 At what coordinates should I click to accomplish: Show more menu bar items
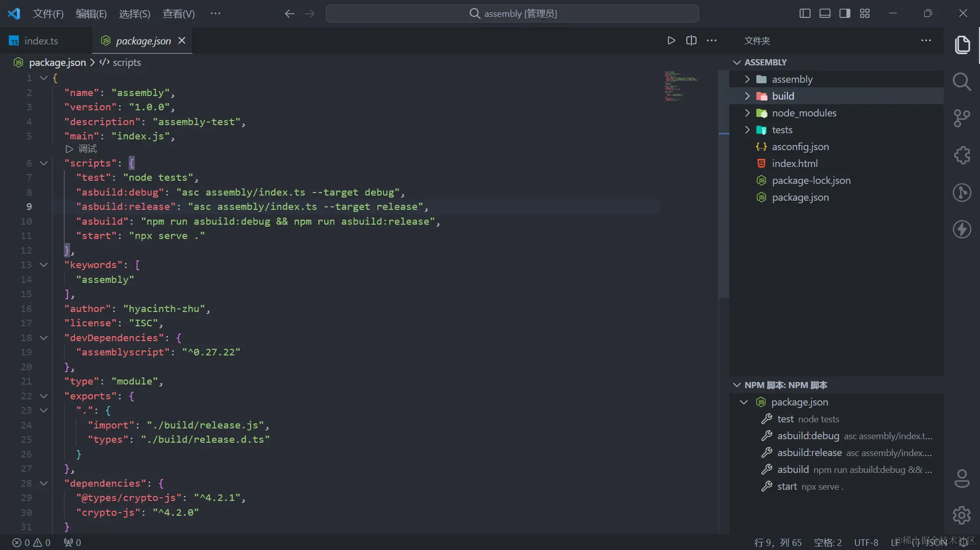(216, 14)
